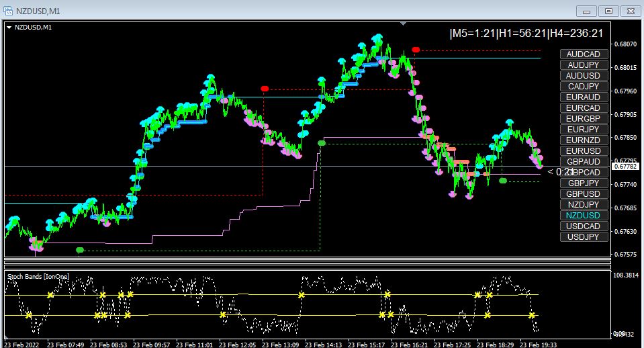Click the highlighted NZDUSD symbol button

[584, 215]
